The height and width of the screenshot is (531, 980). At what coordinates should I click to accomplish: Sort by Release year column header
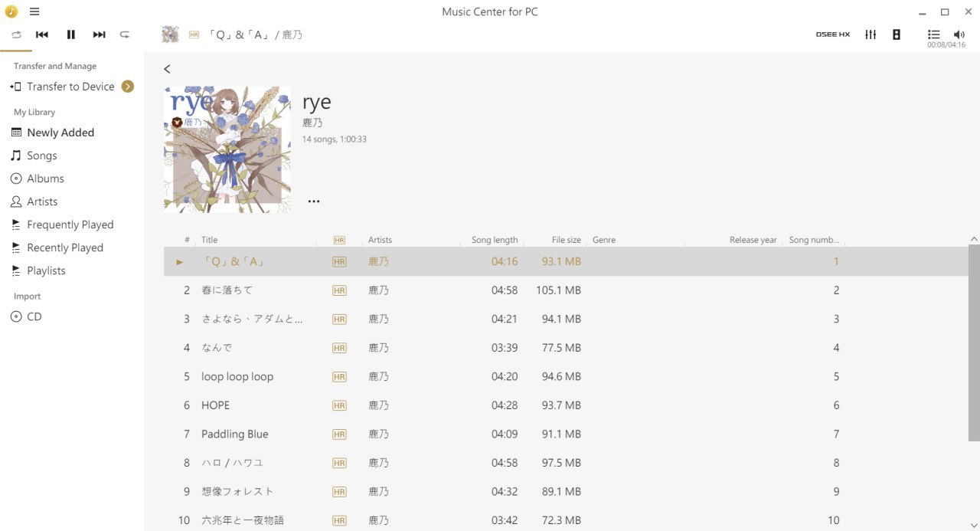(753, 240)
